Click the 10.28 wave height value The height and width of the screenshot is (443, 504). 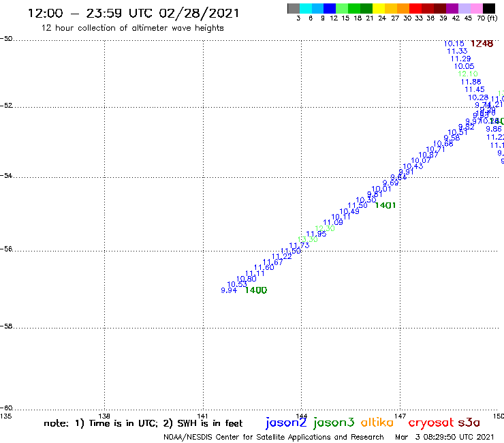point(478,97)
